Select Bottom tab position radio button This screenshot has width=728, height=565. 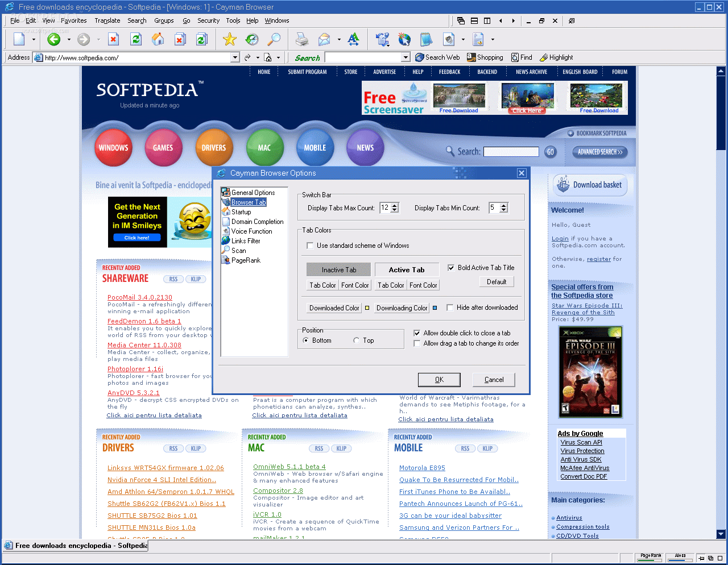point(306,340)
